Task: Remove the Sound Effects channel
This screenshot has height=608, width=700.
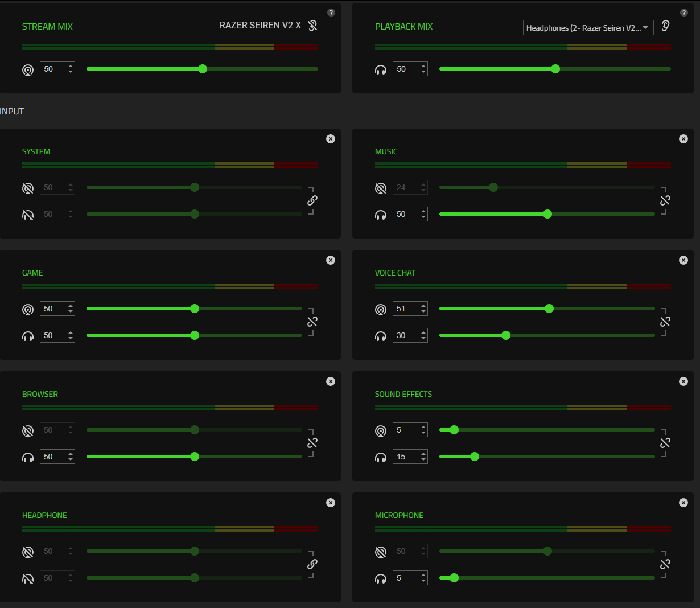Action: click(x=683, y=381)
